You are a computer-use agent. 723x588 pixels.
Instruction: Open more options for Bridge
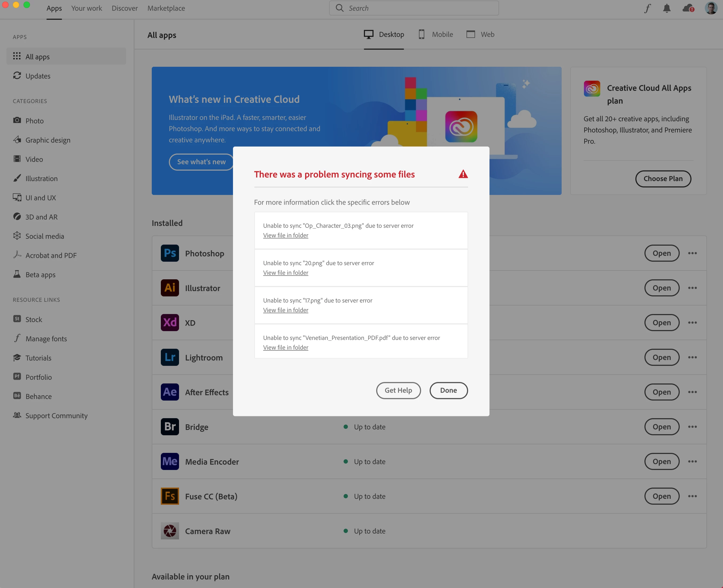tap(692, 427)
